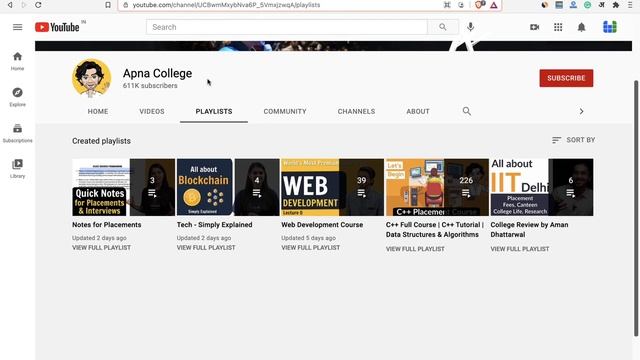640x360 pixels.
Task: View full playlist for Tech - Simply Explained
Action: 206,248
